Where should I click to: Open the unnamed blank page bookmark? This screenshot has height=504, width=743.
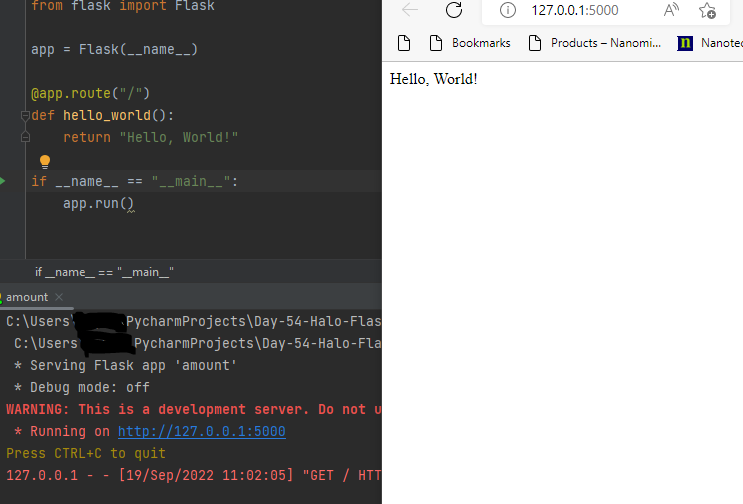point(404,43)
